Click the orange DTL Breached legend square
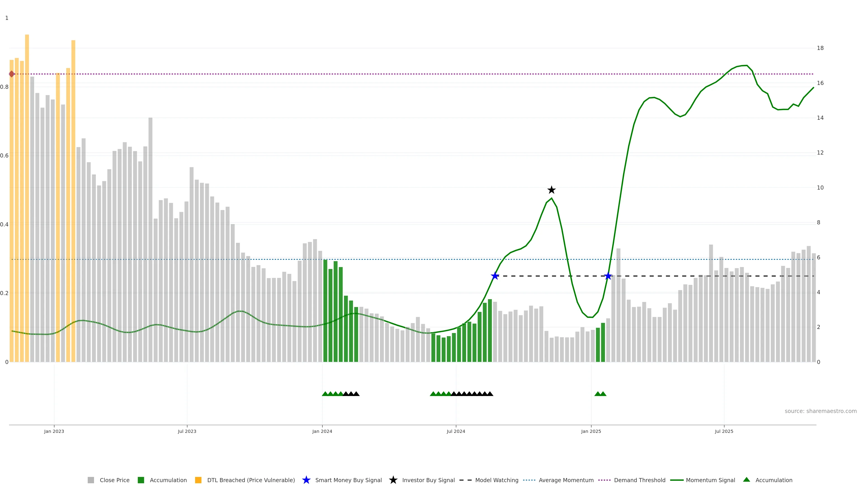The width and height of the screenshot is (868, 488). point(198,480)
